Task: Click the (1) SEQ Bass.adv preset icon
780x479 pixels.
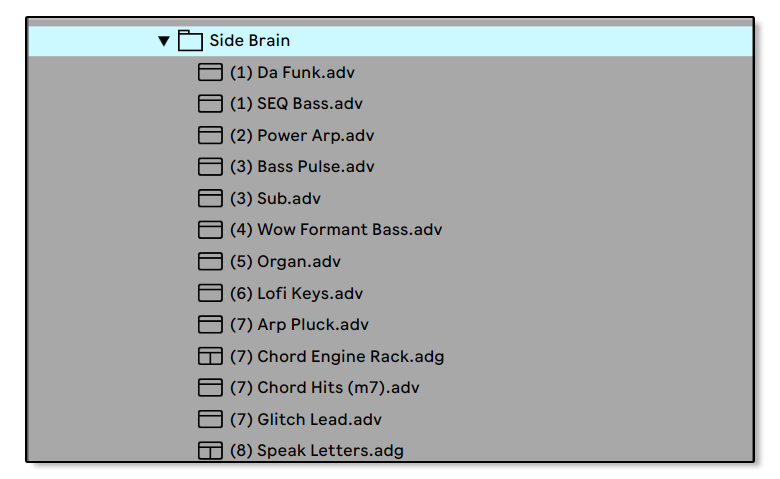Action: click(x=209, y=104)
